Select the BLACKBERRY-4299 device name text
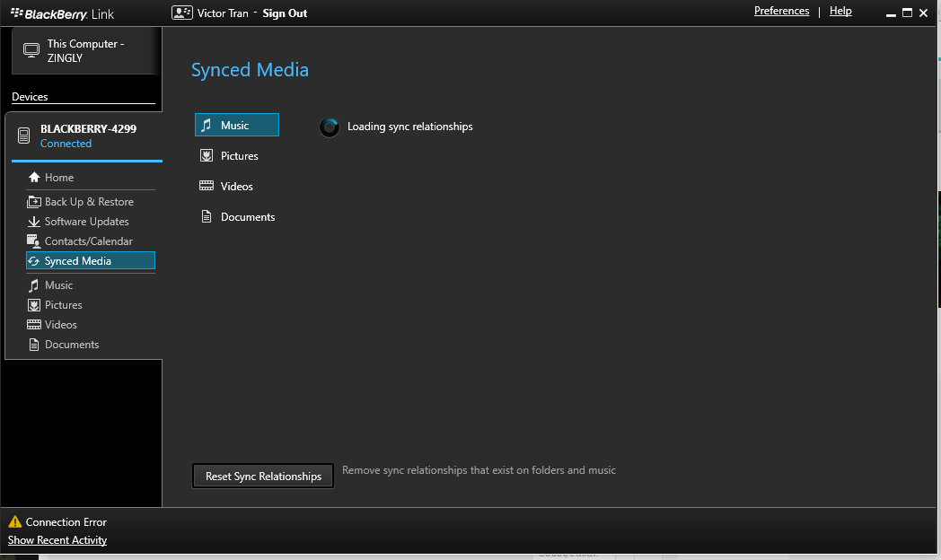 pyautogui.click(x=88, y=129)
